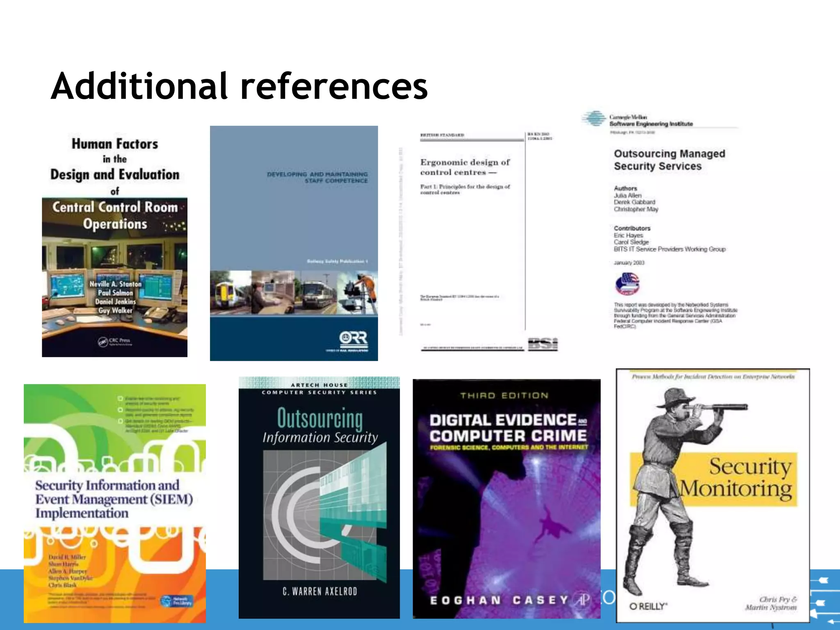
Task: Click 'Julia Allen' in the Authors list
Action: (x=628, y=196)
